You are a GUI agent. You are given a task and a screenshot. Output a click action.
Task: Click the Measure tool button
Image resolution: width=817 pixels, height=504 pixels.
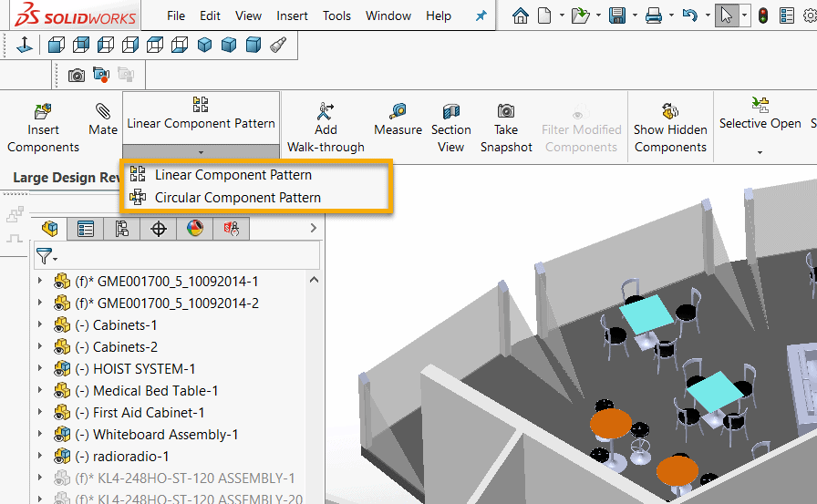[x=398, y=119]
